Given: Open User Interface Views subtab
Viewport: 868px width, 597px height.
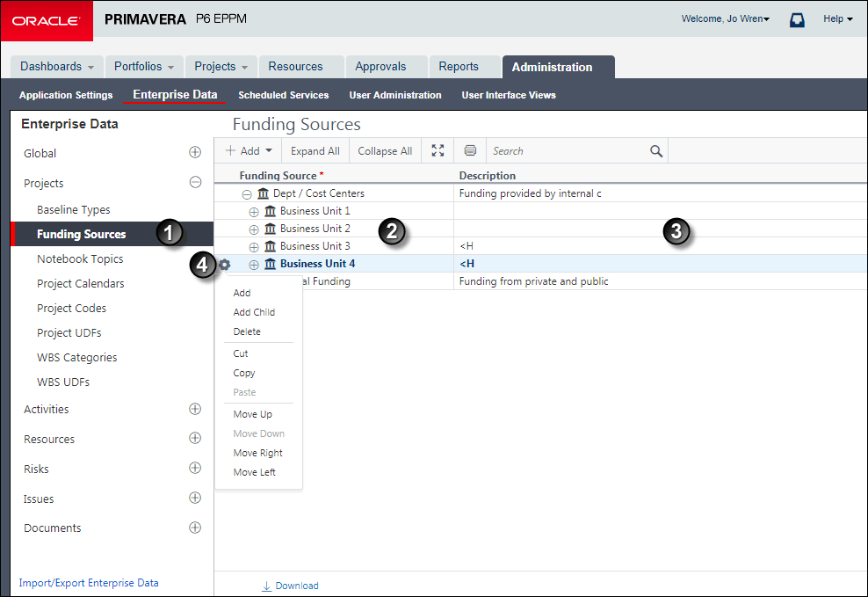Looking at the screenshot, I should (509, 95).
